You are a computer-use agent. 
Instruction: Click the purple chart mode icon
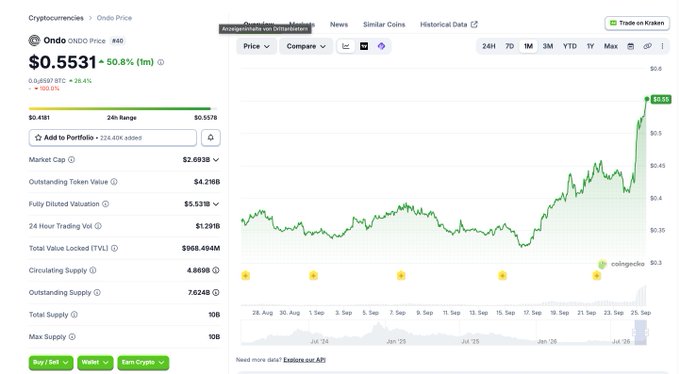(x=381, y=46)
